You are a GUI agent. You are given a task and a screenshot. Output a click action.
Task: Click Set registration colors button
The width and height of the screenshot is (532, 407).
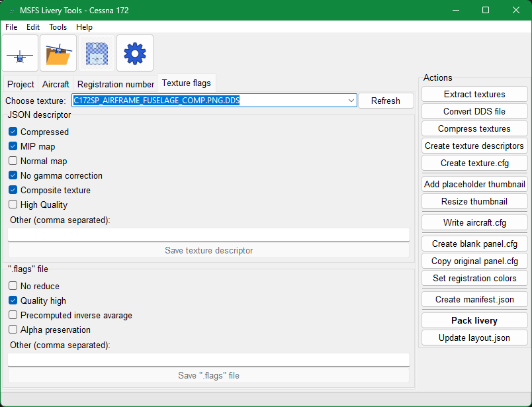pyautogui.click(x=474, y=278)
